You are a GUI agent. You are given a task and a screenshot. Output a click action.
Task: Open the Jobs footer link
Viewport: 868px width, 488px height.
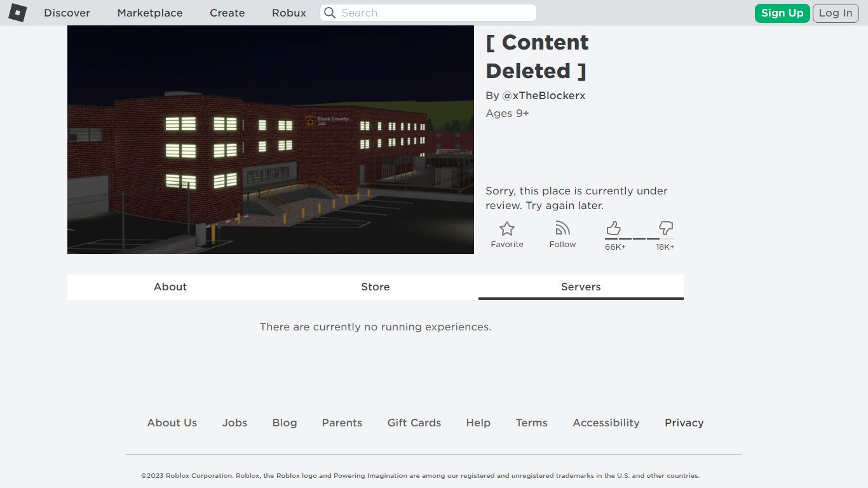[x=234, y=423]
